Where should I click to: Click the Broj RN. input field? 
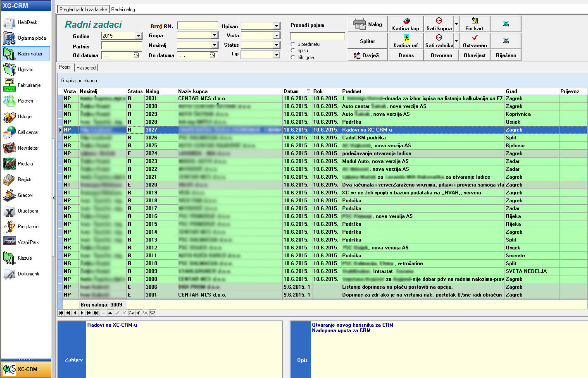[x=198, y=26]
